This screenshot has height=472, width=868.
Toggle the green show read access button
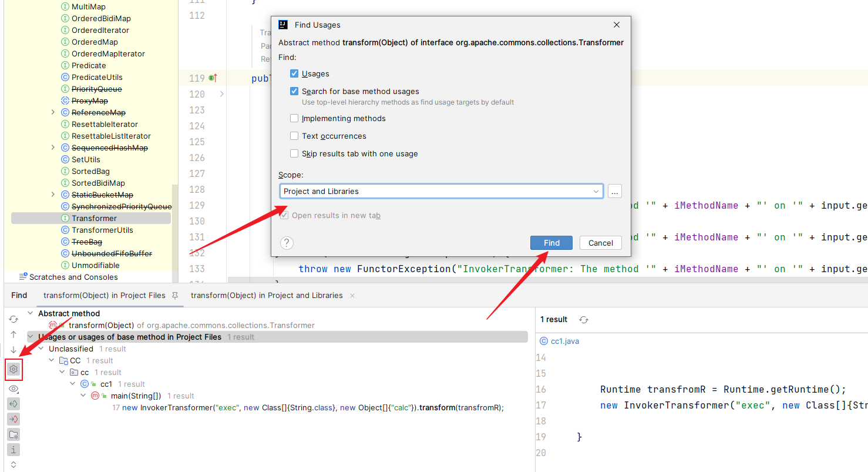coord(14,404)
